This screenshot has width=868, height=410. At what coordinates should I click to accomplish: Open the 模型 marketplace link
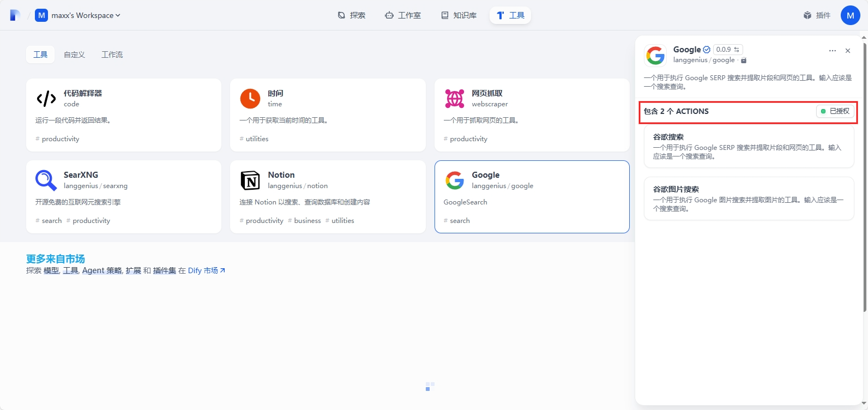tap(51, 270)
